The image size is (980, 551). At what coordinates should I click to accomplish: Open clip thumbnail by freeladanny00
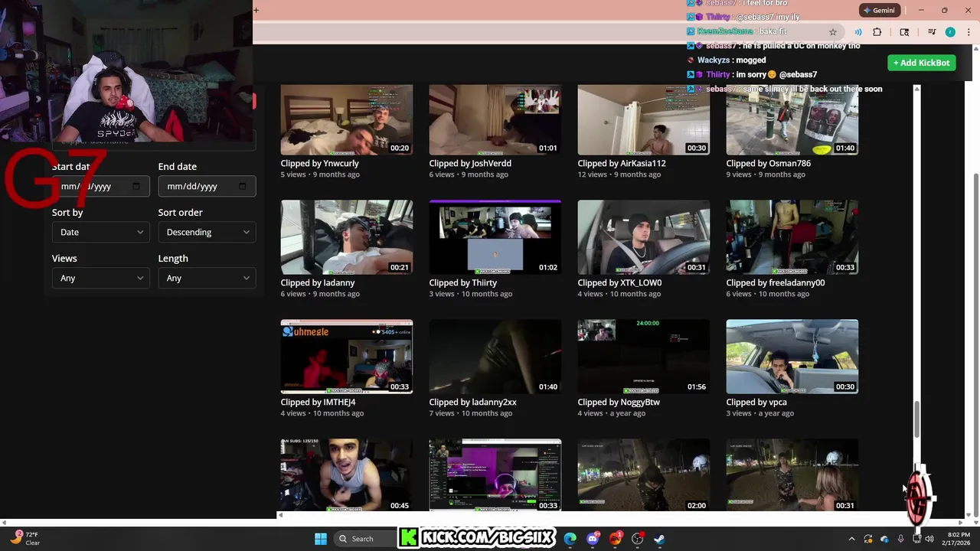792,237
